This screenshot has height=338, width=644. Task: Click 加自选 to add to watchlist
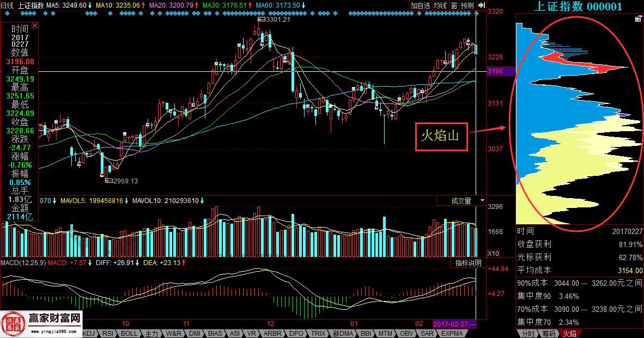[420, 5]
